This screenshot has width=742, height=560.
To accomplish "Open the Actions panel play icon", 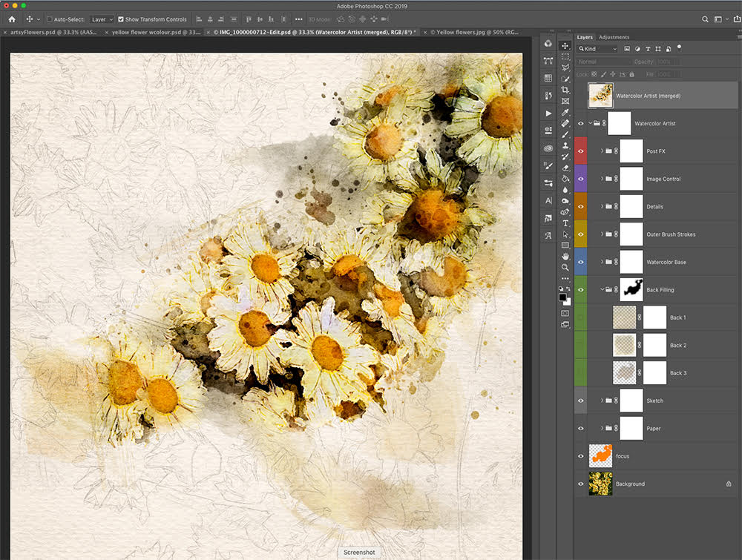I will [x=548, y=113].
